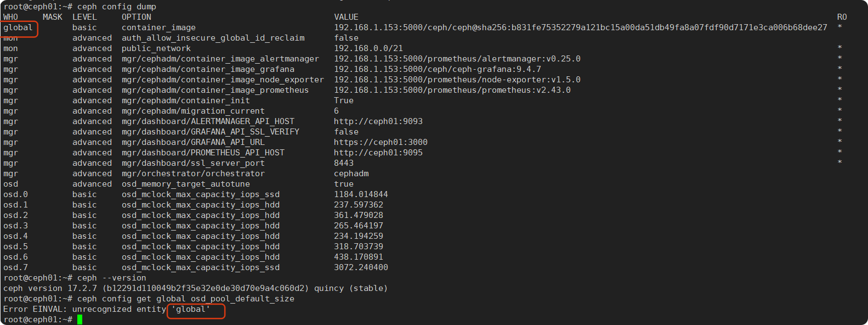The height and width of the screenshot is (325, 868).
Task: Click the RO column header
Action: tap(842, 17)
